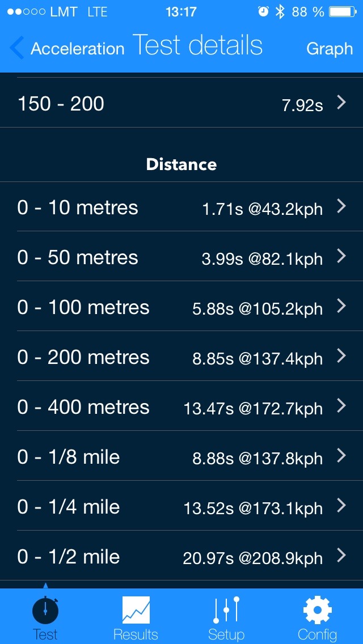This screenshot has width=363, height=644.
Task: Tap the blue back arrow icon
Action: (17, 48)
